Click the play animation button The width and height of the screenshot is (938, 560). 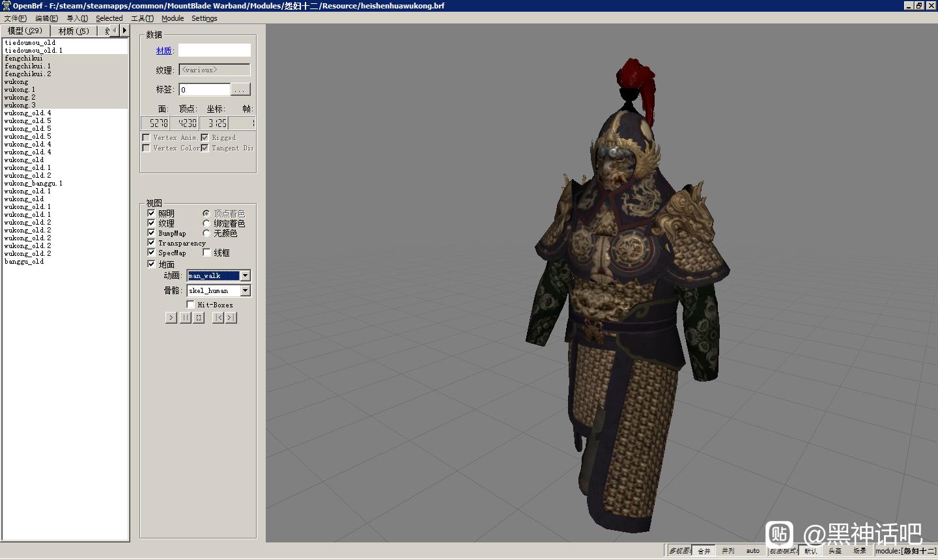(x=171, y=318)
